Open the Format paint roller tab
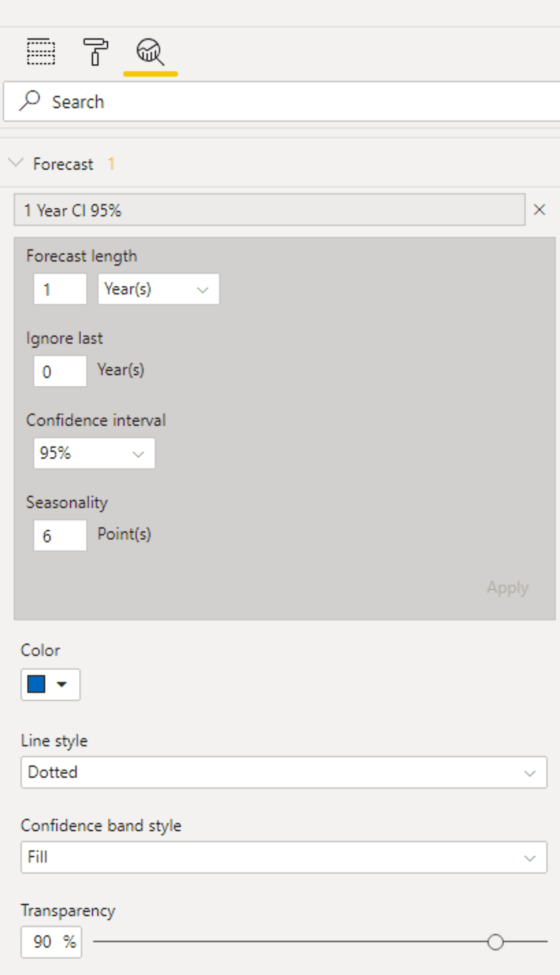The height and width of the screenshot is (975, 560). (x=96, y=52)
